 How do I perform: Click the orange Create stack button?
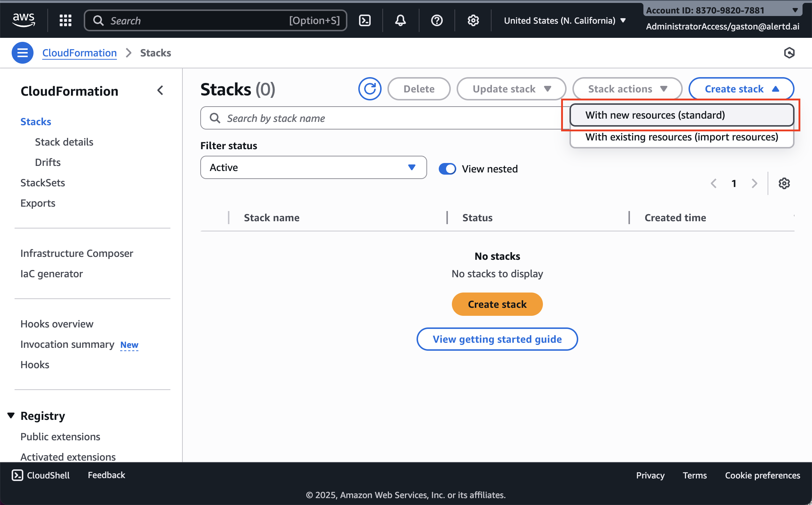click(497, 304)
